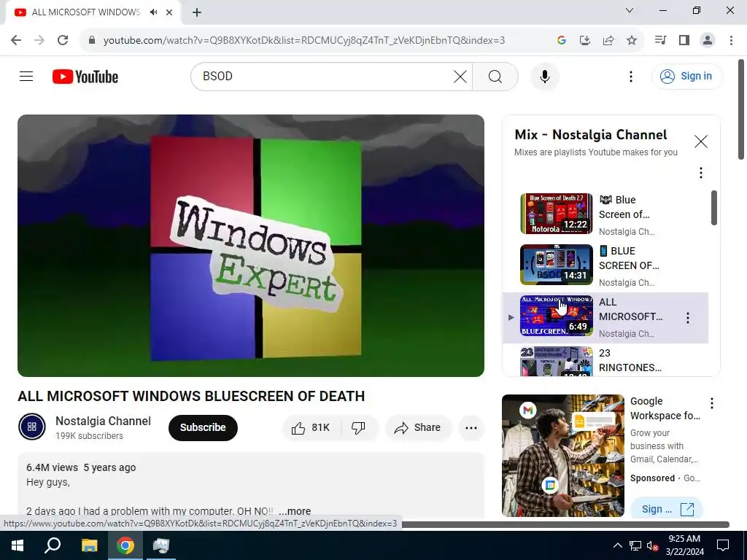Mute the tab with the speaker icon
The height and width of the screenshot is (560, 747).
click(x=153, y=12)
